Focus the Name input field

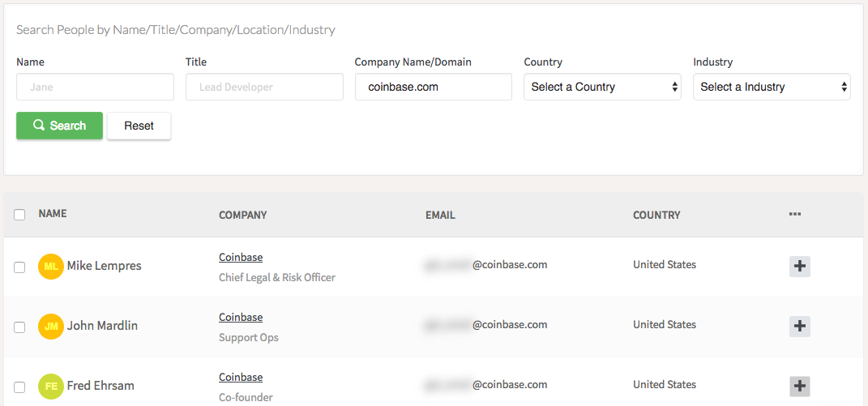tap(95, 87)
